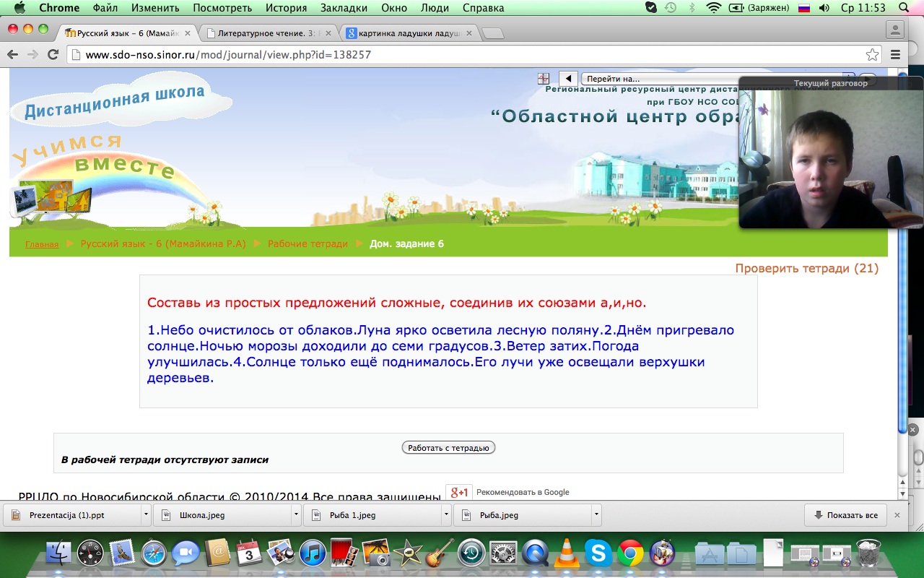Click the volume icon in the menu bar
924x578 pixels.
[x=824, y=8]
